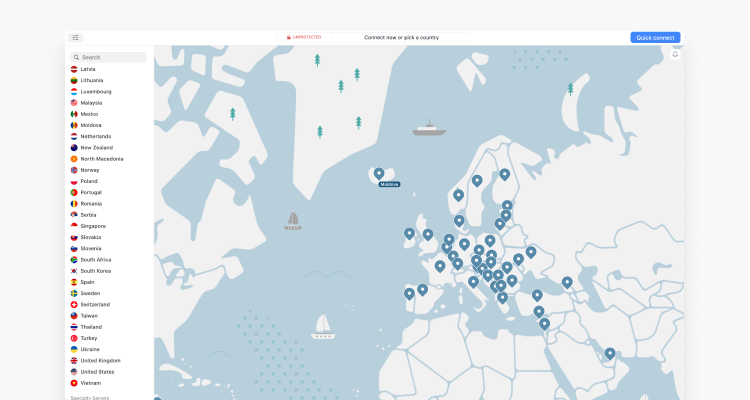750x400 pixels.
Task: Click the Luxembourg flag icon
Action: pyautogui.click(x=74, y=91)
